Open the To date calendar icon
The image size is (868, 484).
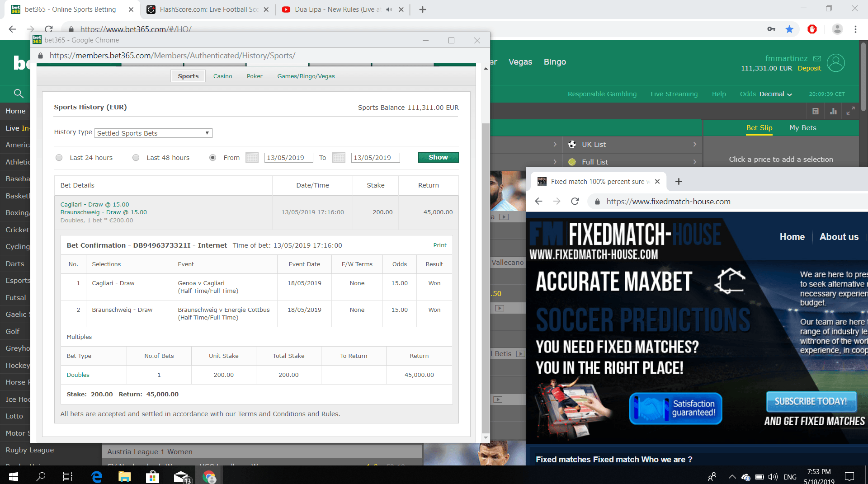[x=339, y=158]
